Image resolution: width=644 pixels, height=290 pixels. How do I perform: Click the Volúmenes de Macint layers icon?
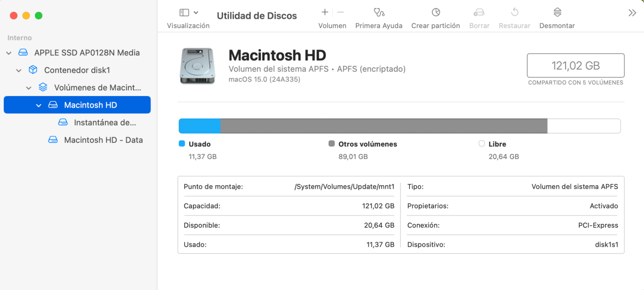[43, 87]
